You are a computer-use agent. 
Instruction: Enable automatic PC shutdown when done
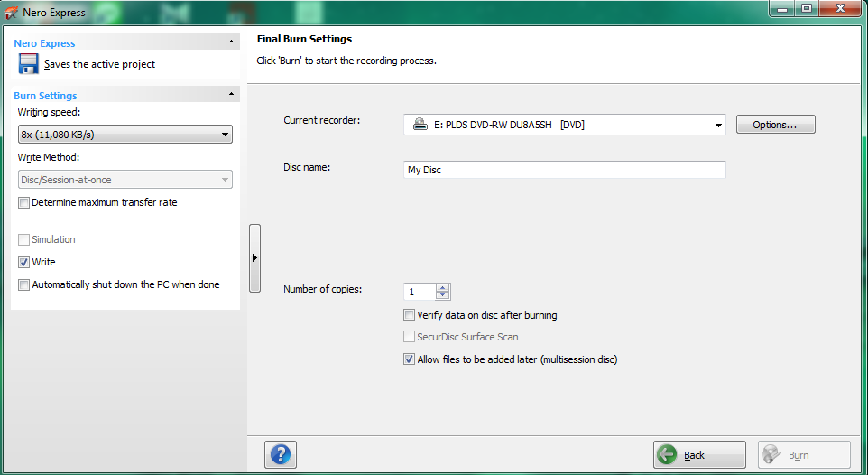click(23, 284)
